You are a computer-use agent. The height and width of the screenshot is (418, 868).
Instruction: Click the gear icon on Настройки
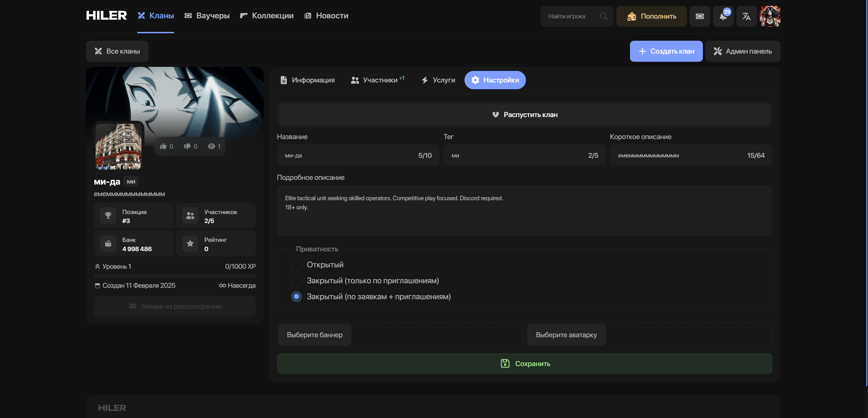click(475, 80)
